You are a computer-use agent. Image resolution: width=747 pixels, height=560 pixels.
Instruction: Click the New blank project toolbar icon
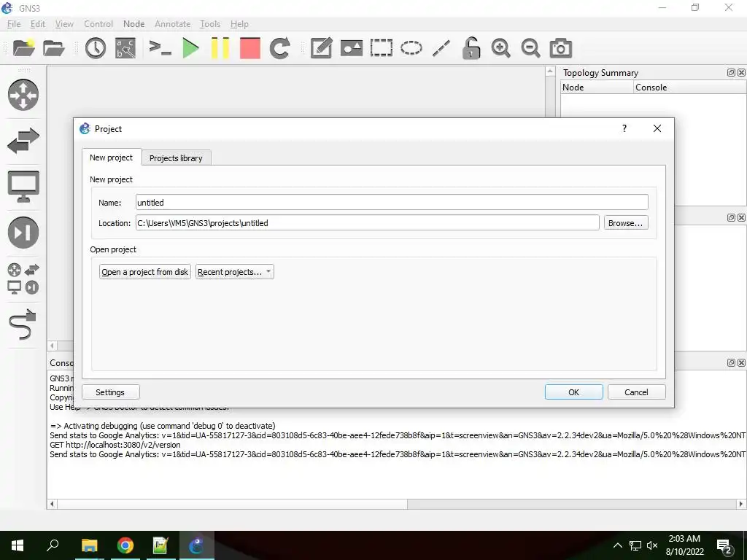point(24,47)
